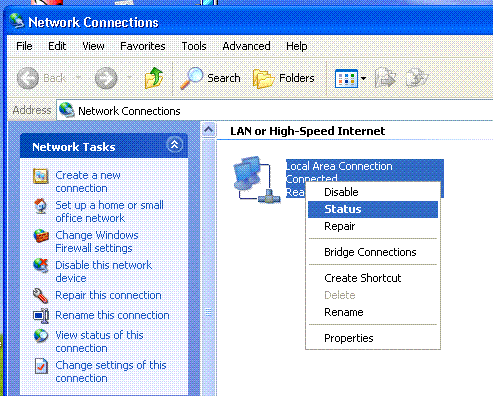Click the Views grid icon in toolbar

pos(346,79)
